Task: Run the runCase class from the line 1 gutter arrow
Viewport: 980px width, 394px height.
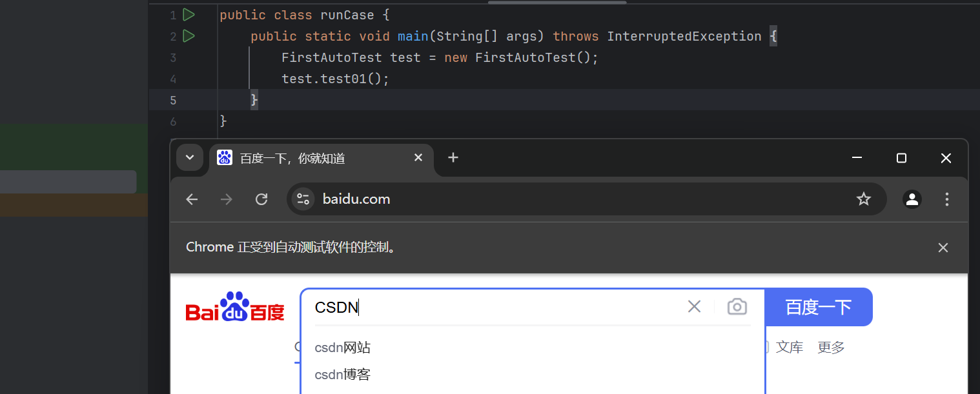Action: click(x=189, y=14)
